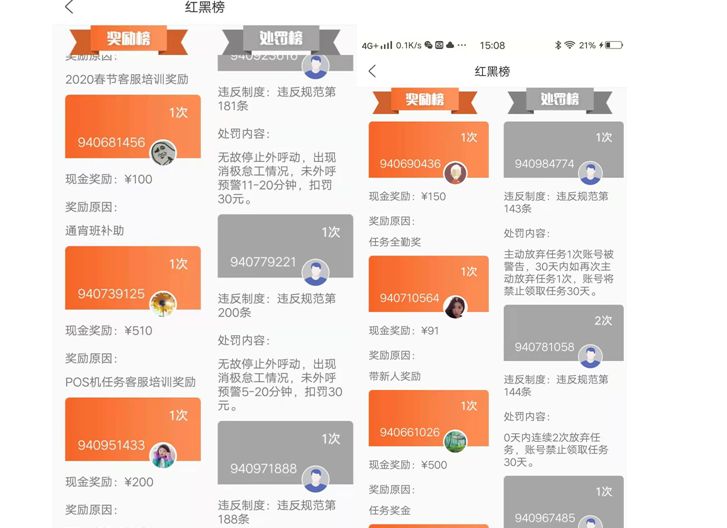Open default avatar of user 940779221
This screenshot has height=528, width=727.
(316, 273)
